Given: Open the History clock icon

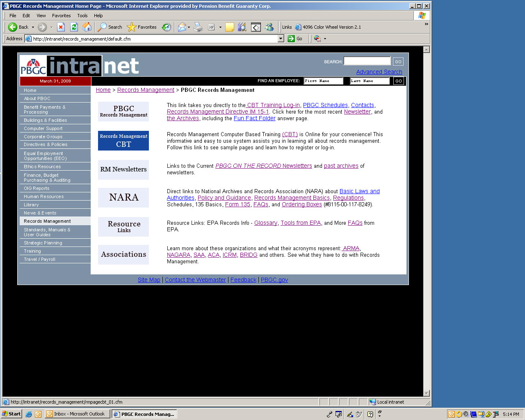Looking at the screenshot, I should (x=166, y=27).
